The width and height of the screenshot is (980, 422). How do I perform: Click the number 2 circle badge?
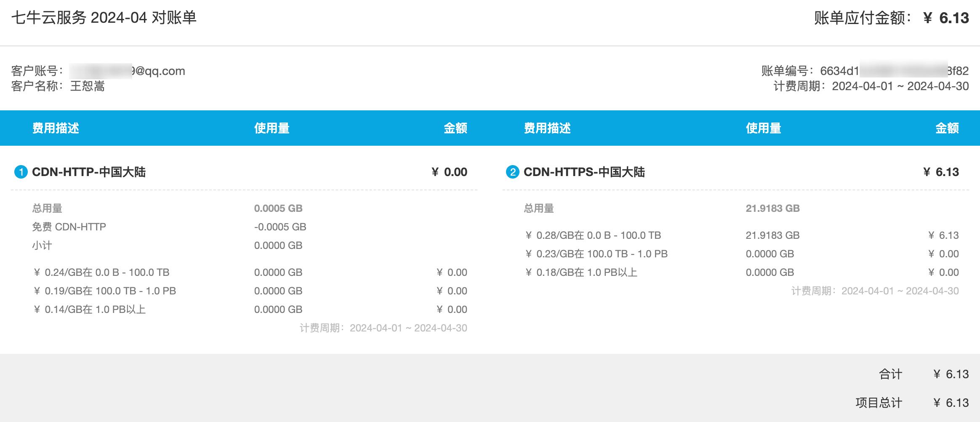pyautogui.click(x=513, y=172)
